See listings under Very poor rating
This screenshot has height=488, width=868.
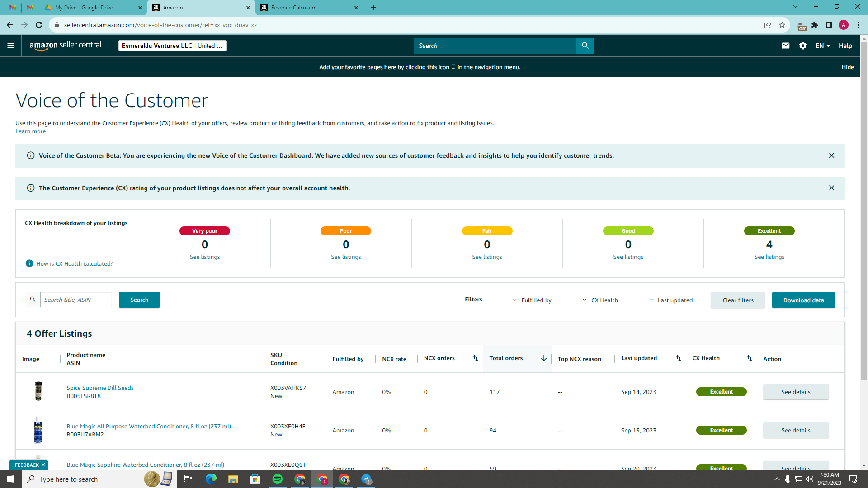pyautogui.click(x=205, y=257)
